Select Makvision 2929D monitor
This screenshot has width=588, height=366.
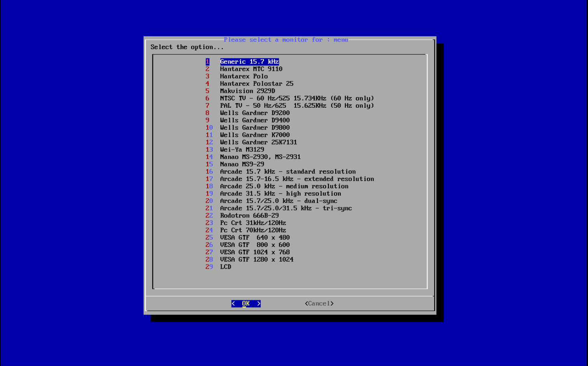(x=249, y=91)
